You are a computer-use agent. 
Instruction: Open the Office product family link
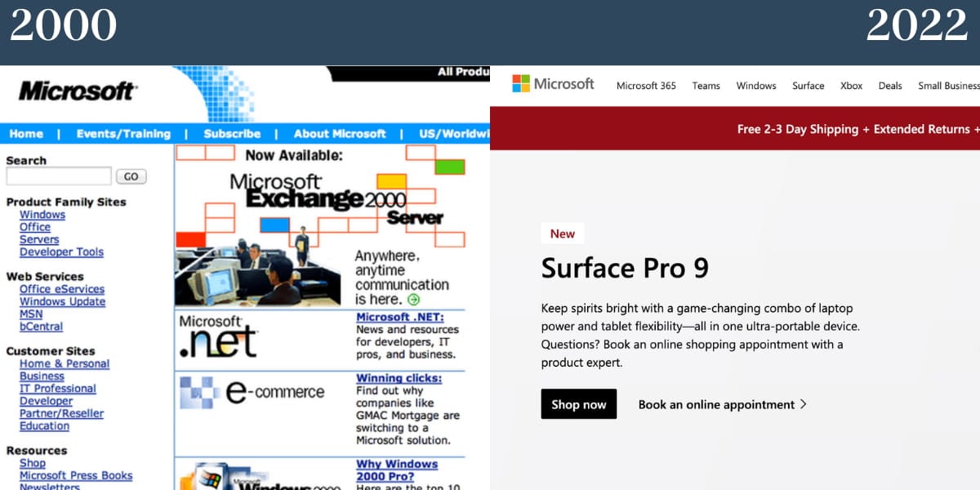tap(35, 227)
